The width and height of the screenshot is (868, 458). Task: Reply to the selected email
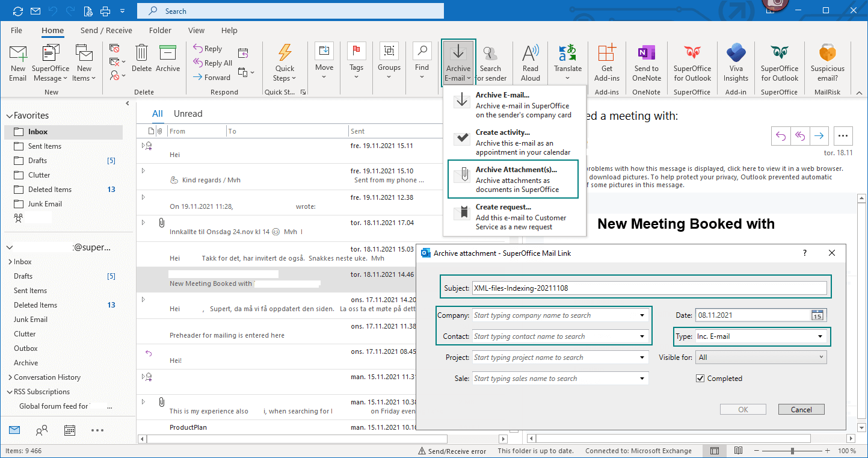208,49
